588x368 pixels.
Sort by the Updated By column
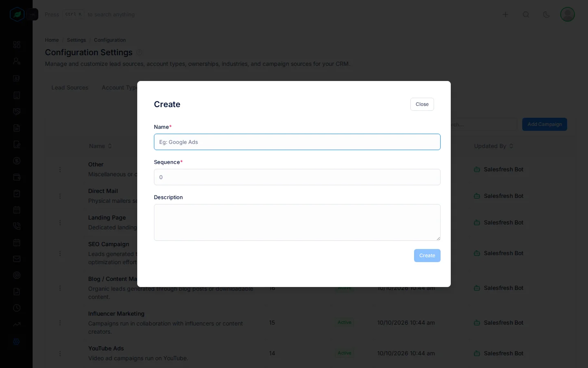point(494,146)
